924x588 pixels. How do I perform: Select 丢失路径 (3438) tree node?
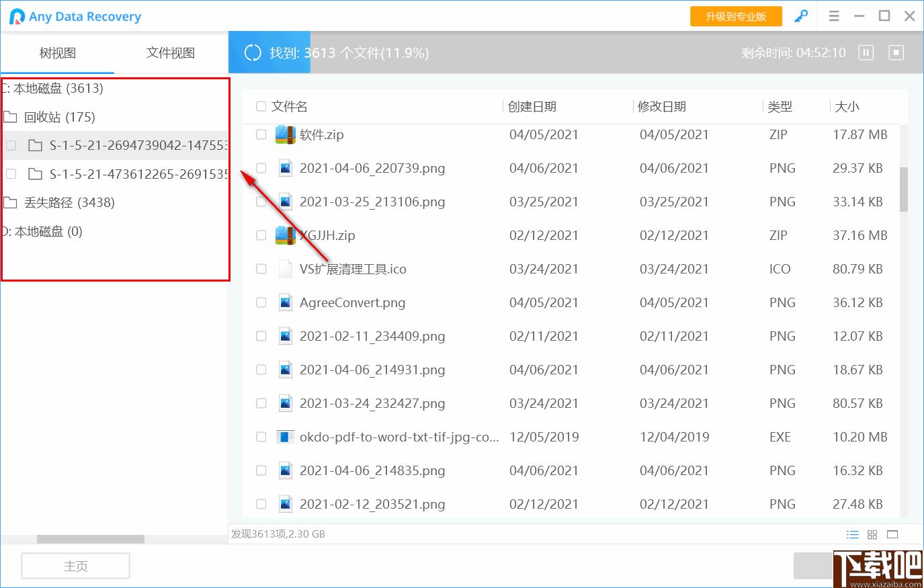[69, 202]
